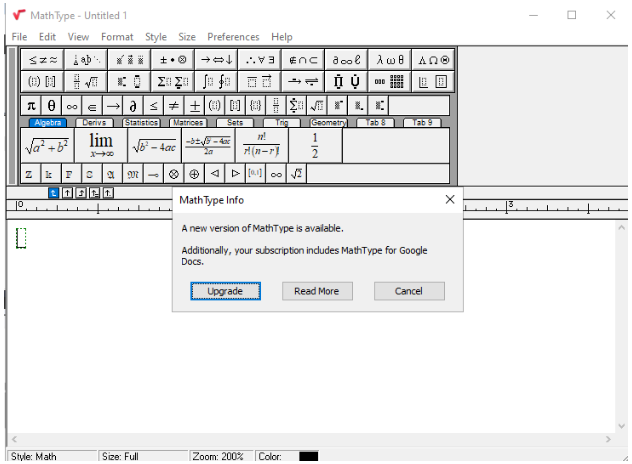Click the Style: Math status entry
Viewport: 632px width, 464px height.
(52, 456)
